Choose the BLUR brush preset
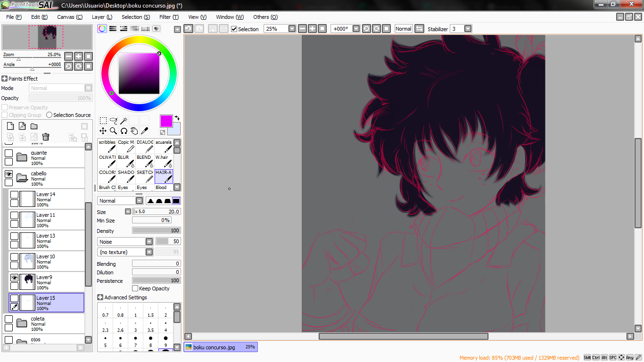Viewport: 644px width, 362px height. pos(126,161)
